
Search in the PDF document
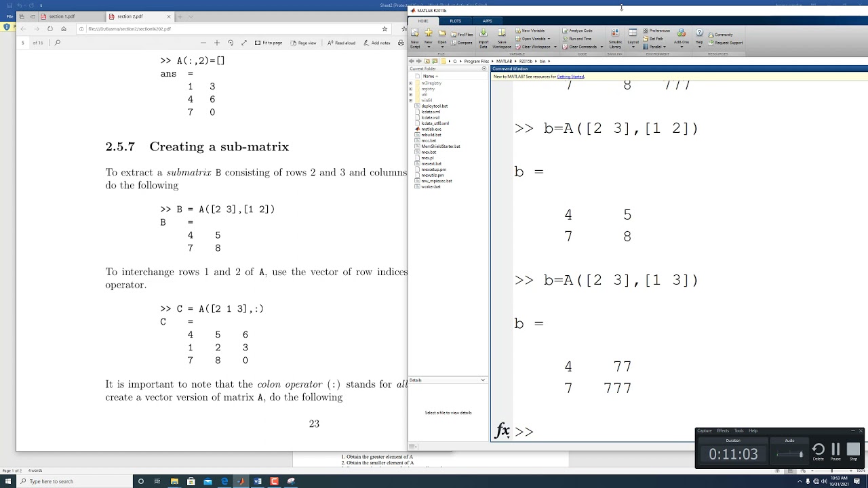(58, 43)
